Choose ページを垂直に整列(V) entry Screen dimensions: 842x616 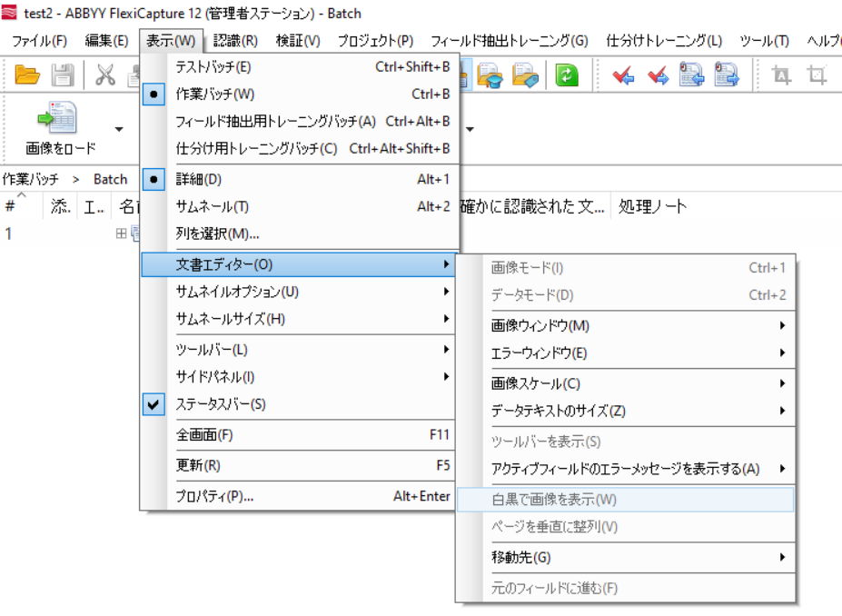(x=626, y=527)
